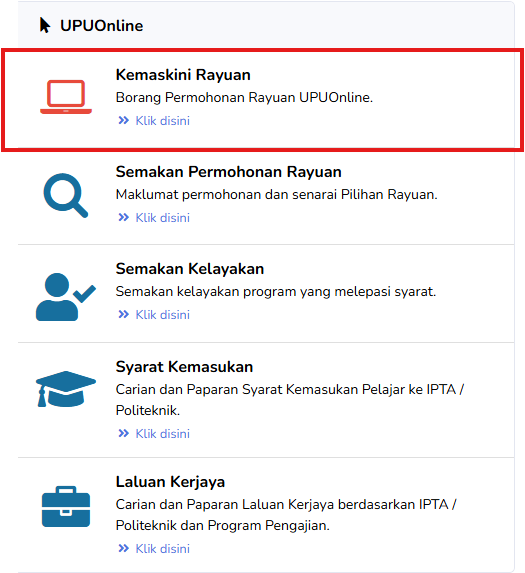Click the cursor icon beside UPUOnline
The image size is (525, 573).
(x=45, y=25)
